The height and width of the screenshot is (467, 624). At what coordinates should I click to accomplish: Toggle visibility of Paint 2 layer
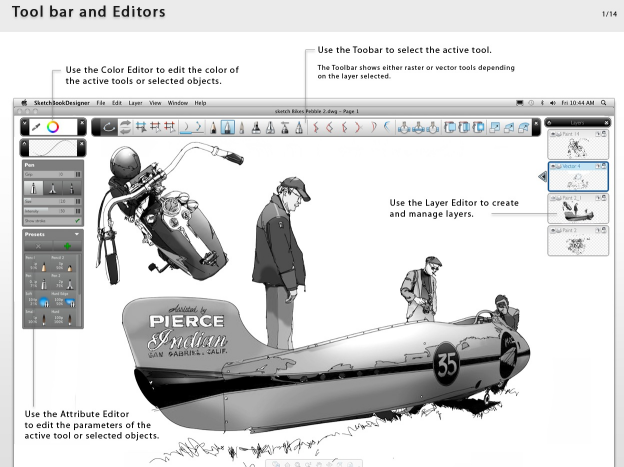coord(553,230)
